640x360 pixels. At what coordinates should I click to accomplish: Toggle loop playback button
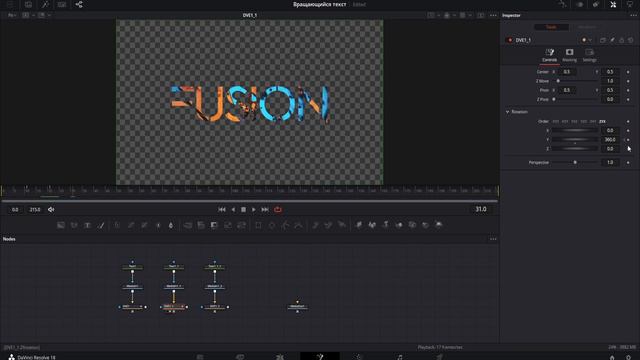pos(278,209)
